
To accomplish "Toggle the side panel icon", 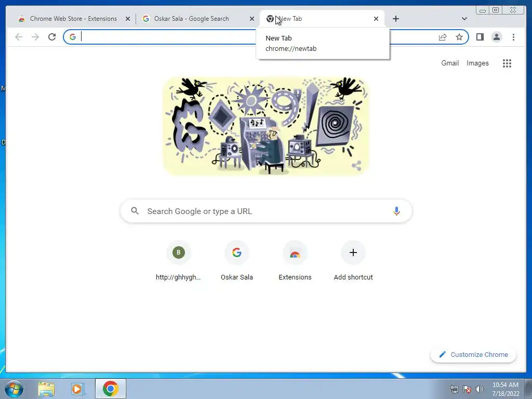I will click(x=480, y=37).
